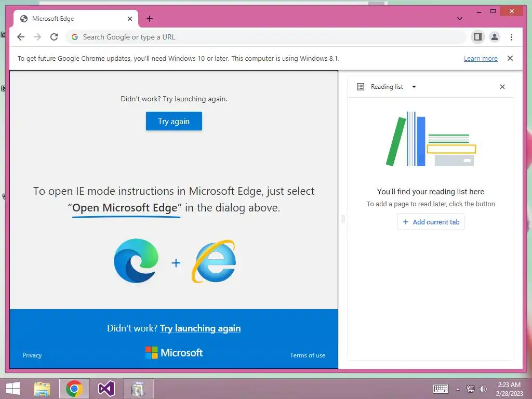
Task: Click the Microsoft Edge logo image
Action: click(136, 261)
